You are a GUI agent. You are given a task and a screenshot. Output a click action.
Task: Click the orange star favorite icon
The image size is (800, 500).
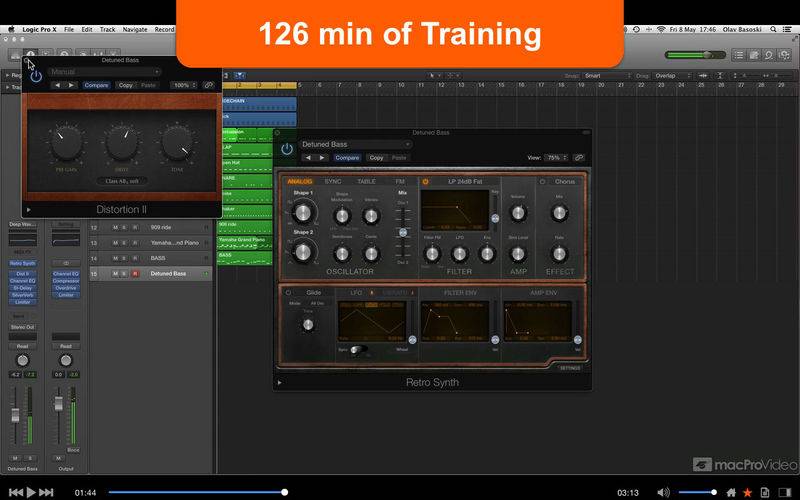747,492
